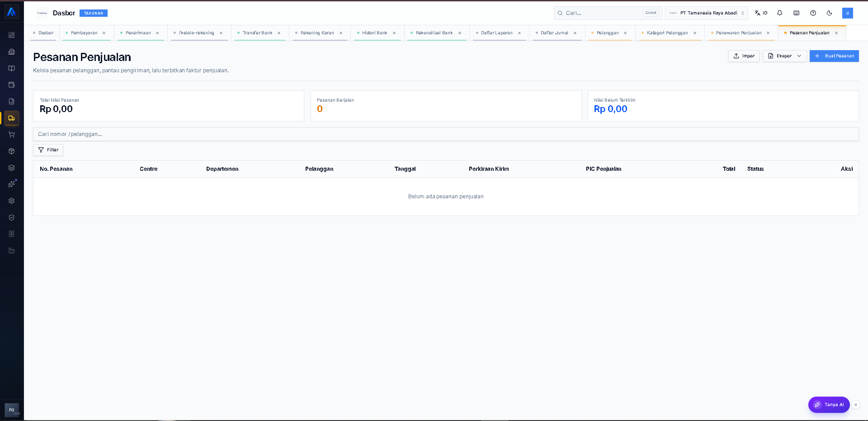The image size is (868, 421).
Task: Open the notifications bell icon
Action: pyautogui.click(x=780, y=13)
